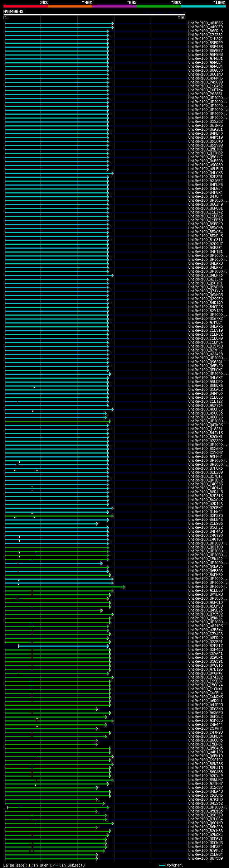Choose UniRef100_Q12087 label
229x868 pixels.
point(205,788)
